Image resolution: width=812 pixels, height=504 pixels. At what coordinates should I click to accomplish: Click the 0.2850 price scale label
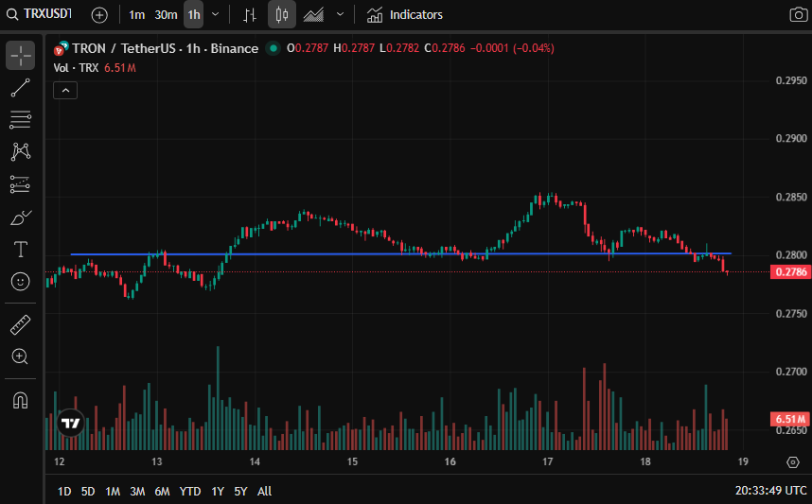pyautogui.click(x=791, y=197)
